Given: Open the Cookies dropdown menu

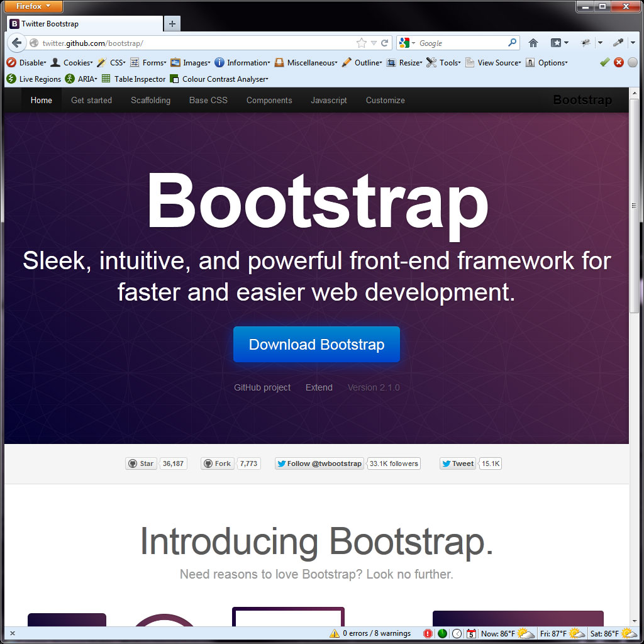Looking at the screenshot, I should coord(72,62).
